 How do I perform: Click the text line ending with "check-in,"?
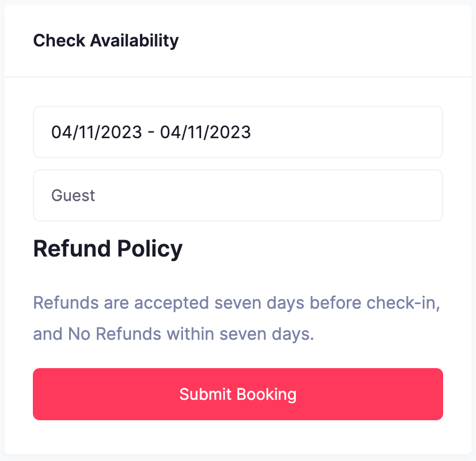coord(237,302)
